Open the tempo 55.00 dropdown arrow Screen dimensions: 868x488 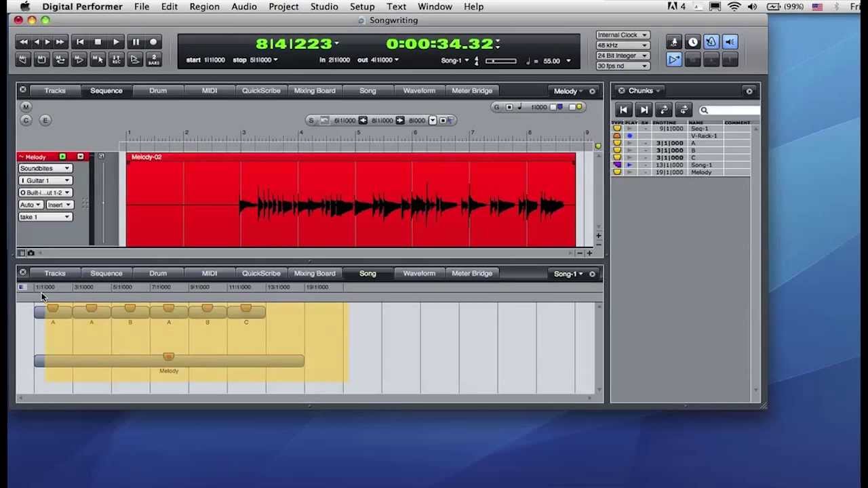click(x=568, y=61)
